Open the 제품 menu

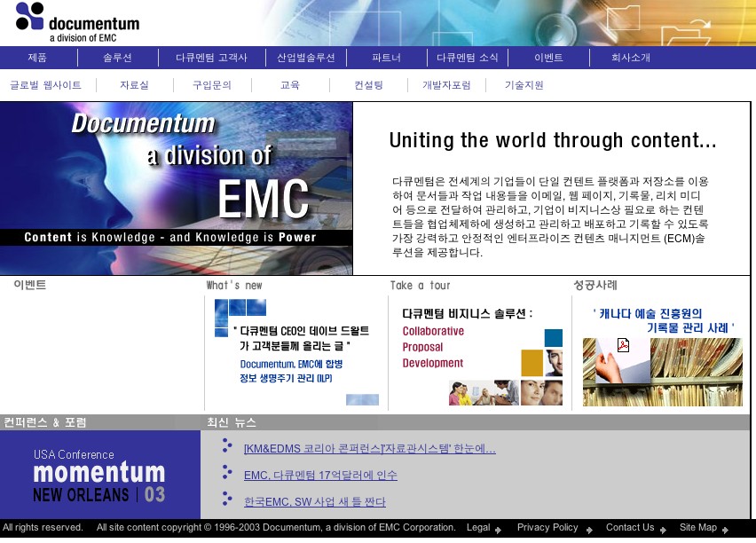pyautogui.click(x=37, y=58)
